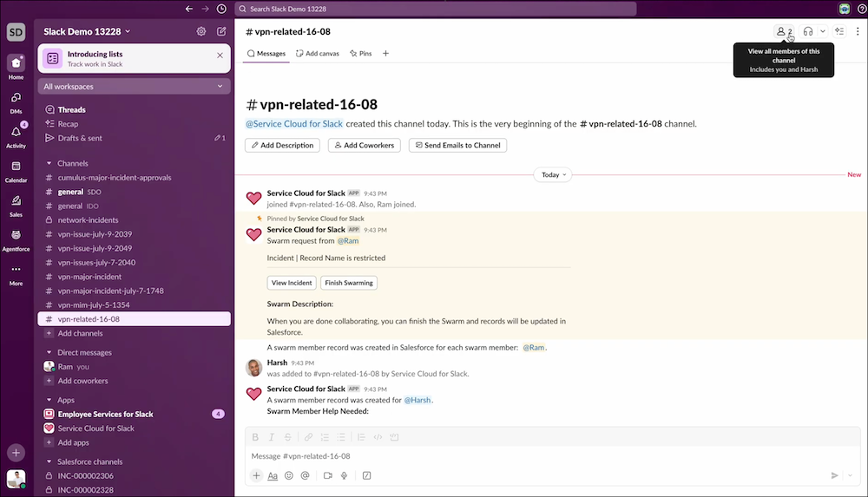Open the history clock icon
Viewport: 868px width, 497px height.
[221, 9]
